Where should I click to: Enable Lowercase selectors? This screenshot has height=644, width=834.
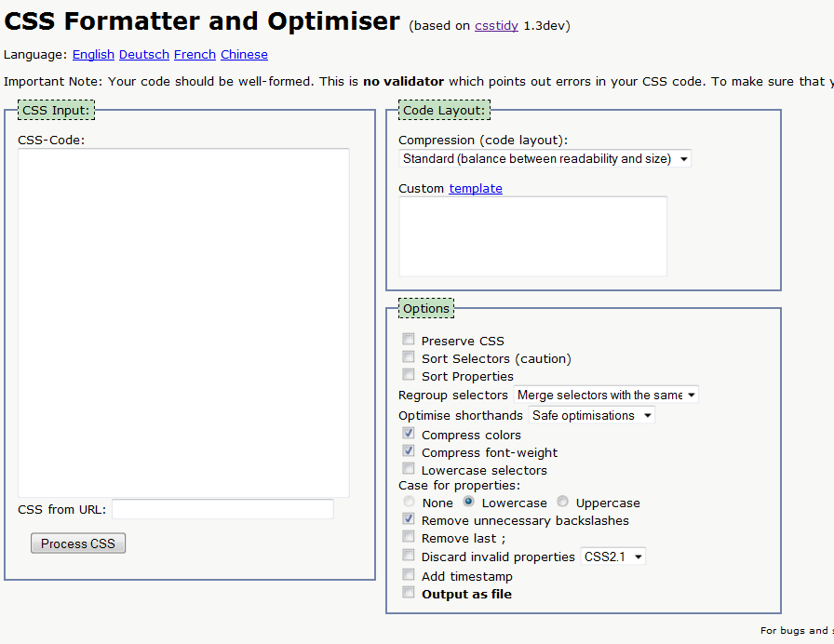408,469
